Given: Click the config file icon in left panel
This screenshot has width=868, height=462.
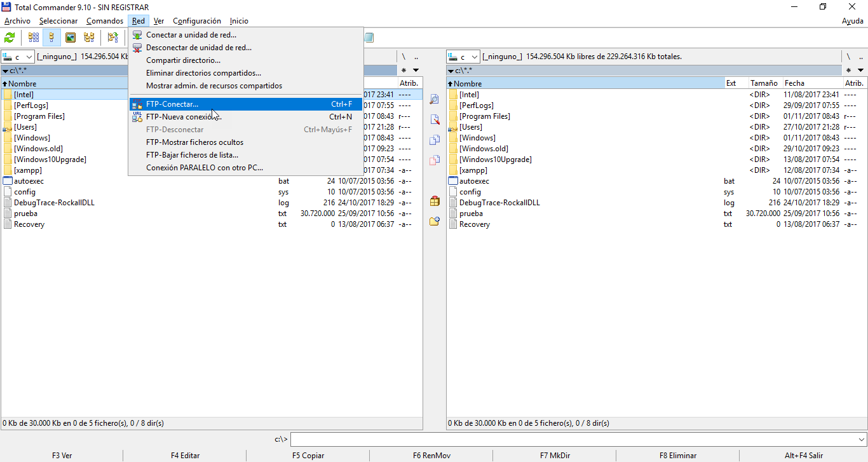Looking at the screenshot, I should tap(8, 192).
